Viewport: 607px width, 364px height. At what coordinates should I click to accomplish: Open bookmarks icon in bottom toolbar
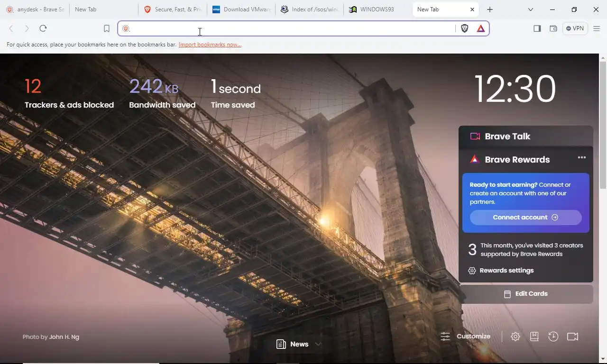point(534,337)
